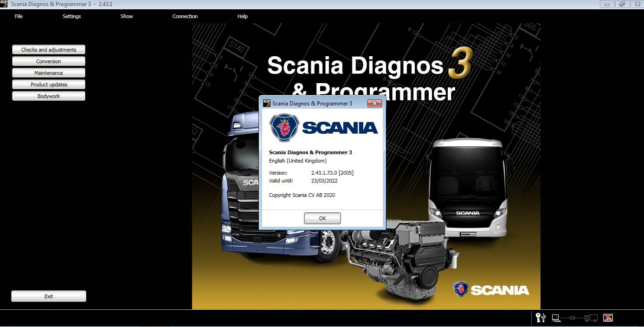
Task: Open the Connection menu
Action: (x=185, y=16)
